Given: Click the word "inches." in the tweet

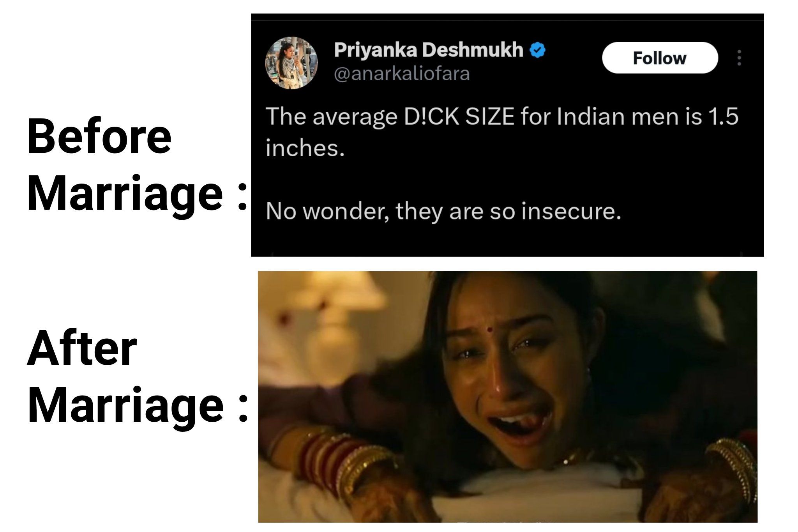Looking at the screenshot, I should 305,148.
